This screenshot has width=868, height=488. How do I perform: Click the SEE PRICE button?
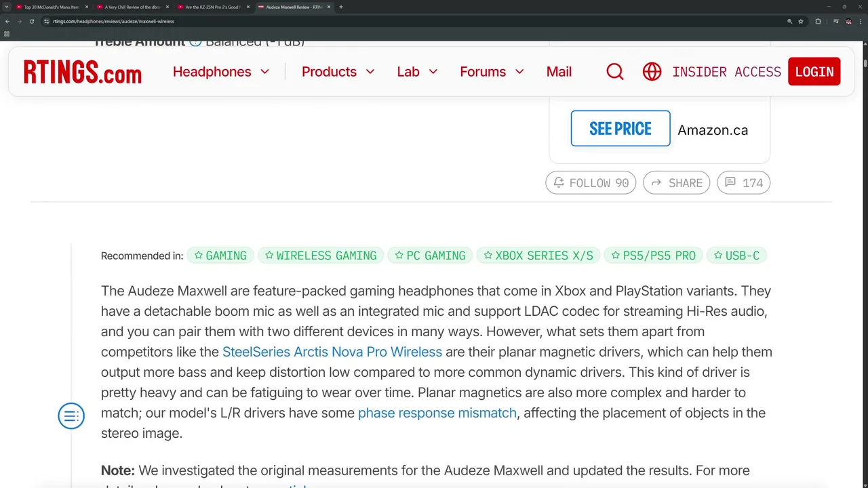click(620, 128)
